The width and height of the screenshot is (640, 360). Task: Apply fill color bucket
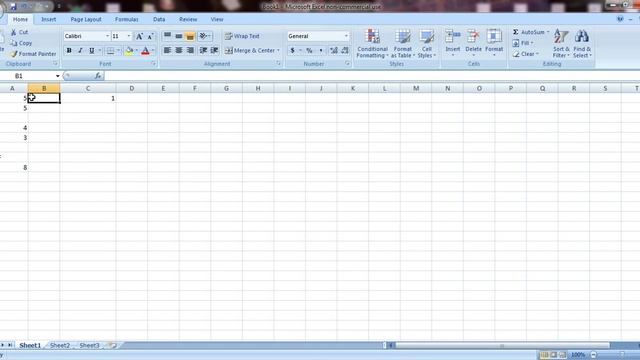point(129,51)
